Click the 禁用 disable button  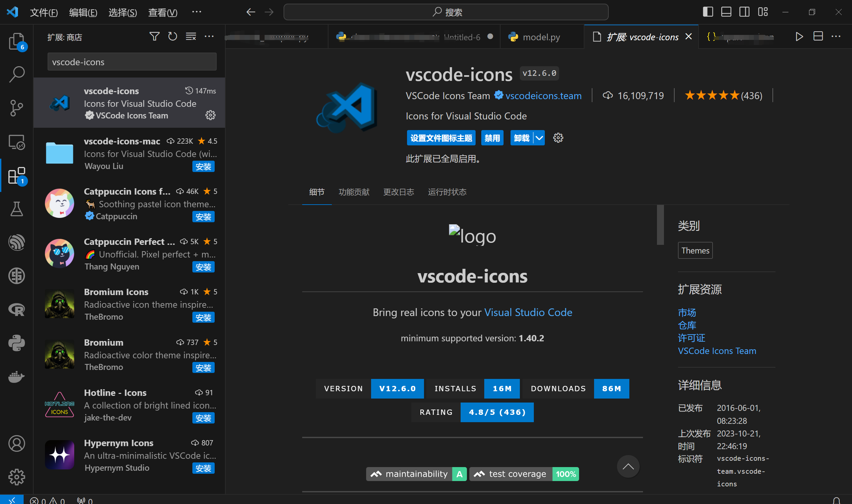[x=492, y=138]
